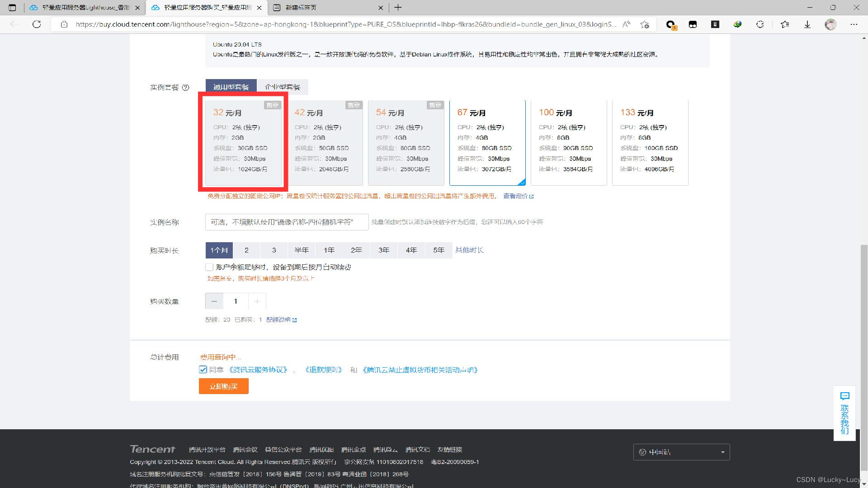The image size is (868, 488).
Task: Select 3 months purchase duration
Action: click(274, 250)
